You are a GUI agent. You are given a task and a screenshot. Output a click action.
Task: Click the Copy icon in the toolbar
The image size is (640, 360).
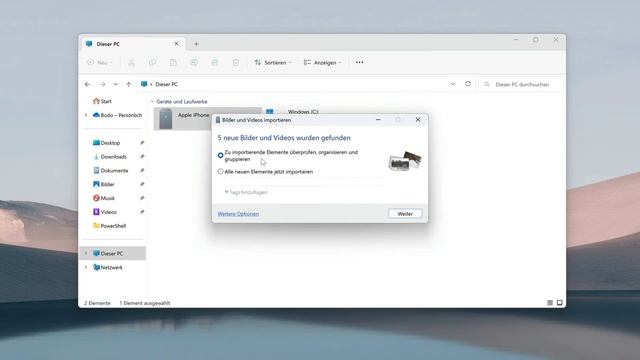pyautogui.click(x=152, y=62)
